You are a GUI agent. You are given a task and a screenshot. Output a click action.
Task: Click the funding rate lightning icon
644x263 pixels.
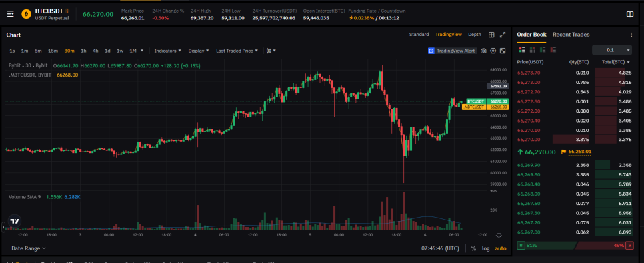(351, 18)
